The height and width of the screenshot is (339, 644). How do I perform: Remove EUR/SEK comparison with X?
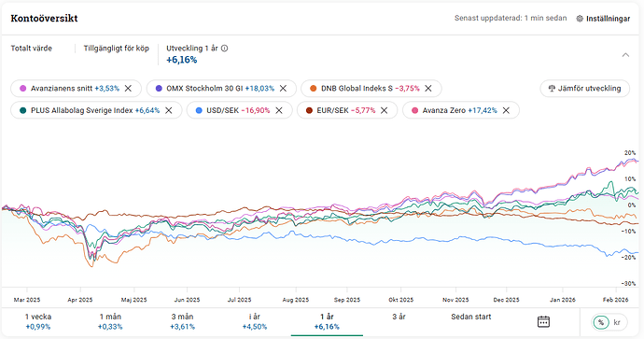point(384,110)
